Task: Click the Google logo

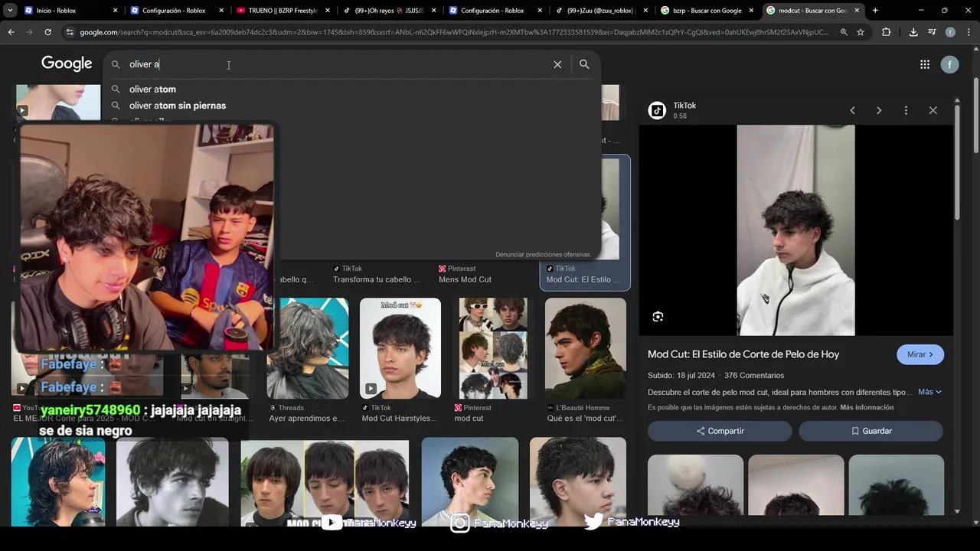Action: pyautogui.click(x=67, y=64)
